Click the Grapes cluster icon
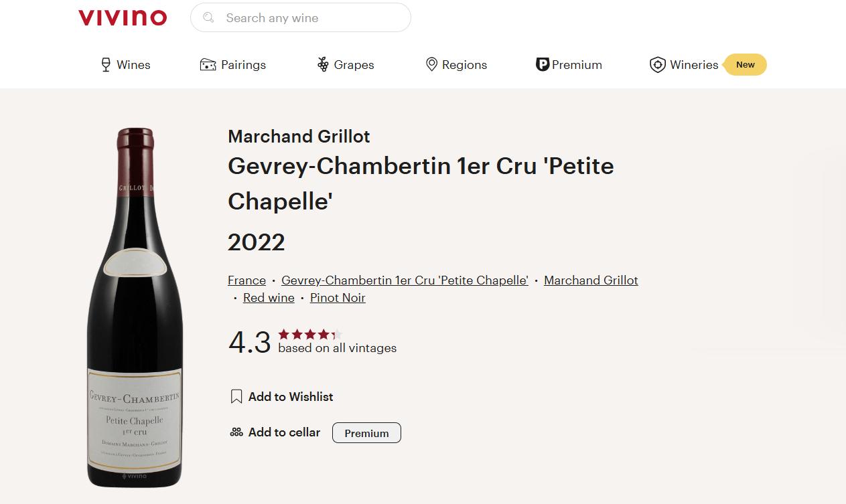 323,65
